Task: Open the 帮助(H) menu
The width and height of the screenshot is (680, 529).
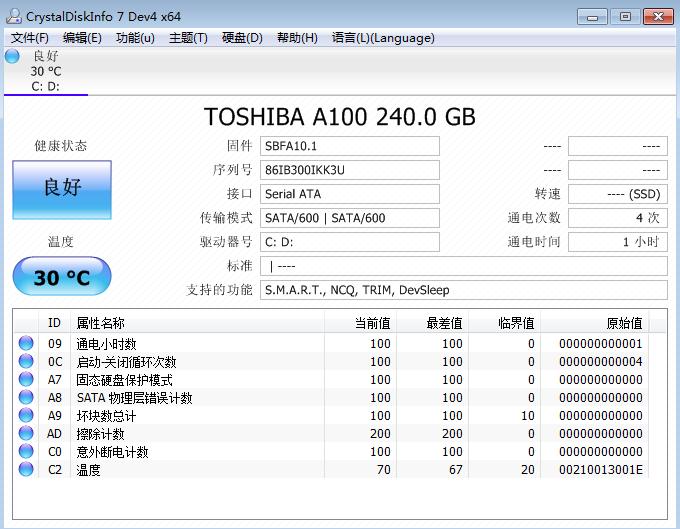Action: (297, 38)
